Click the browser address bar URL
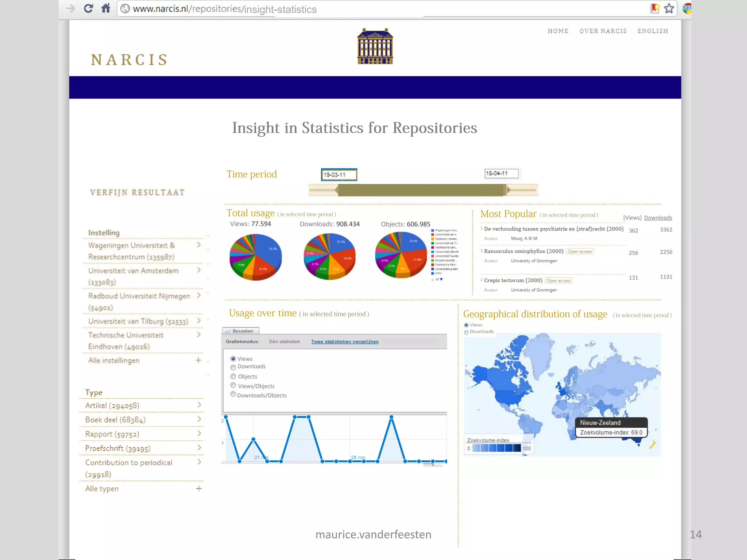 [225, 9]
